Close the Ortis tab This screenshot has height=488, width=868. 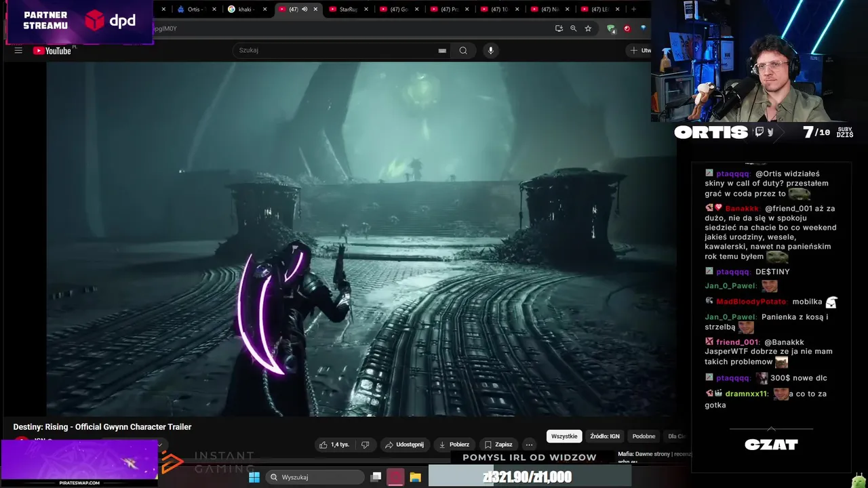[x=214, y=9]
